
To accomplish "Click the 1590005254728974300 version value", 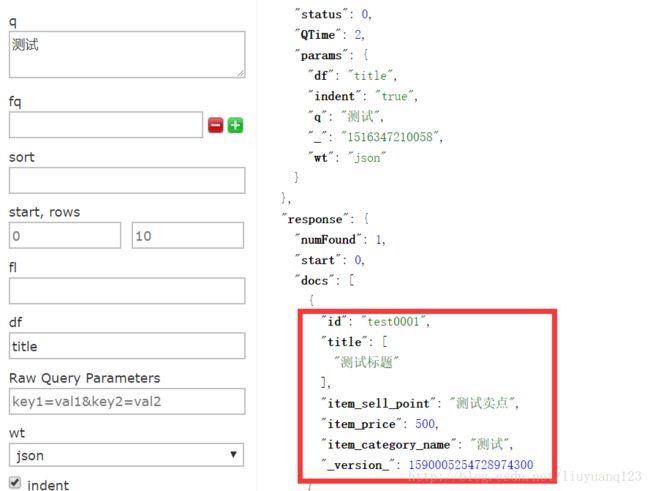I will [x=471, y=465].
